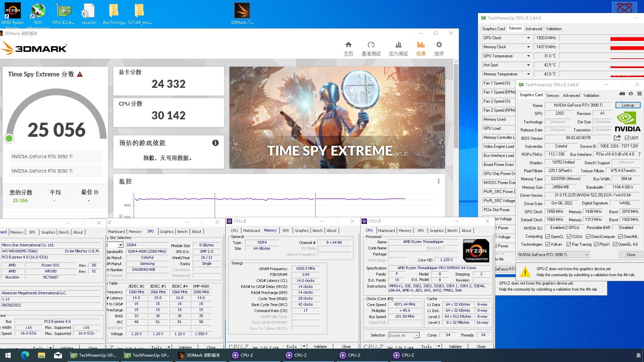Toggle the Ray Tracing checkbox
Screen dimensions: 644x362
569,244
